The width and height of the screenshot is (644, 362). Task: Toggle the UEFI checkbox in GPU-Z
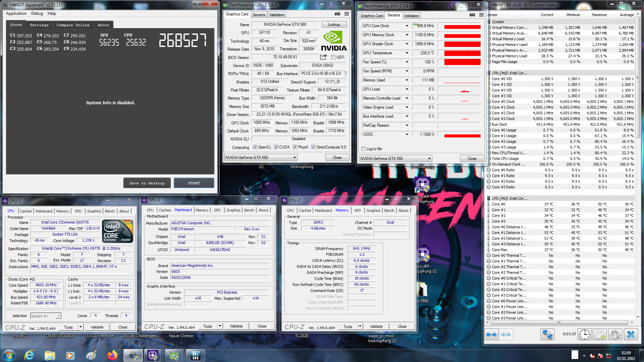333,57
